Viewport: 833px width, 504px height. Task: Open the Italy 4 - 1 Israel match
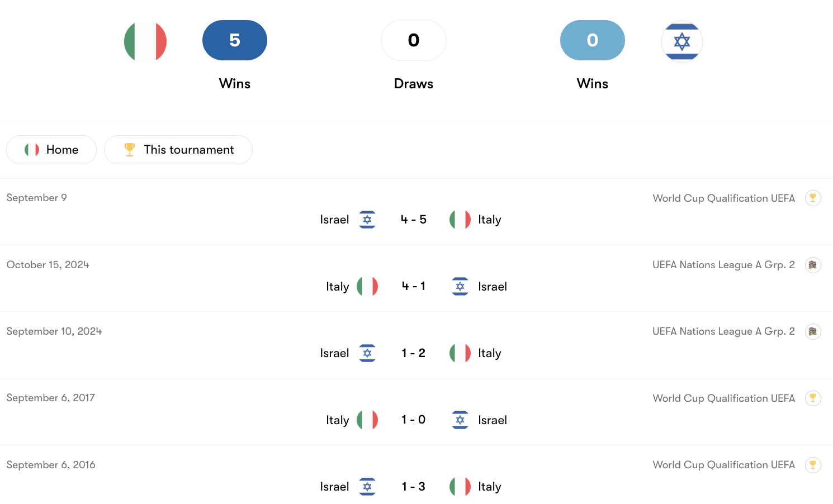[414, 287]
